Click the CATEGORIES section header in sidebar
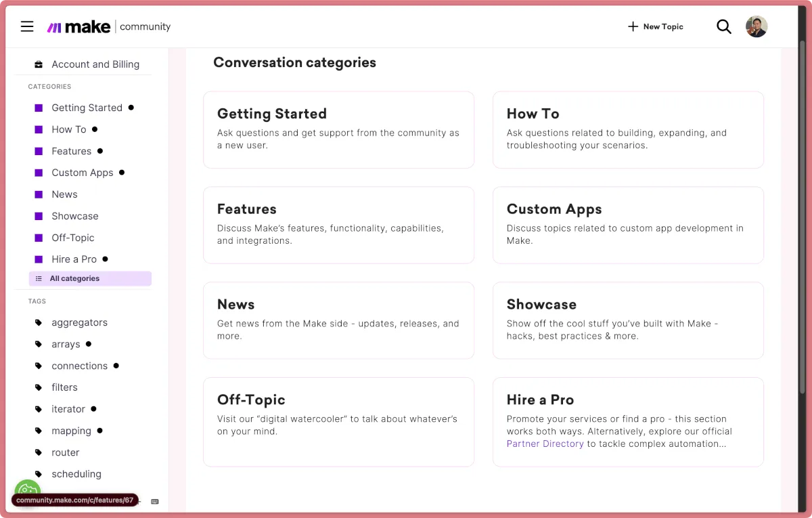 pyautogui.click(x=49, y=87)
